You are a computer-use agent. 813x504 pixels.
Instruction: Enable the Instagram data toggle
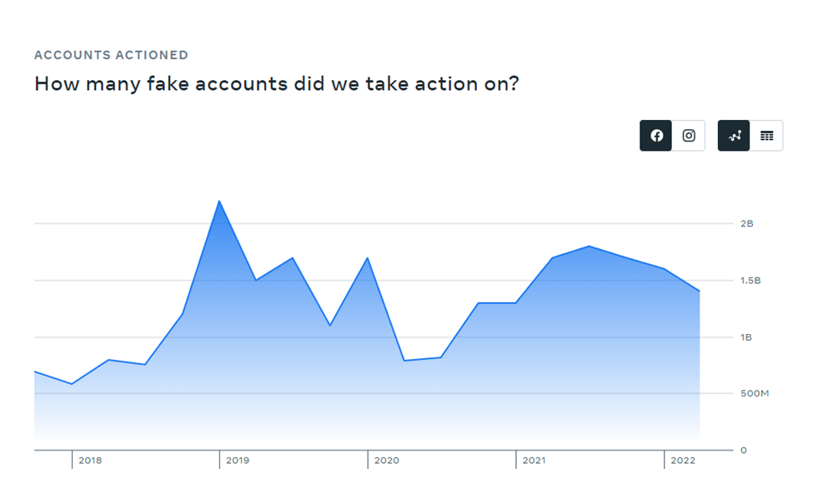689,135
